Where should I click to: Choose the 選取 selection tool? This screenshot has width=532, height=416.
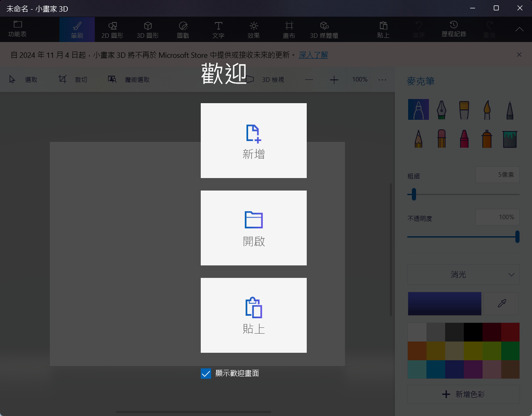(24, 79)
